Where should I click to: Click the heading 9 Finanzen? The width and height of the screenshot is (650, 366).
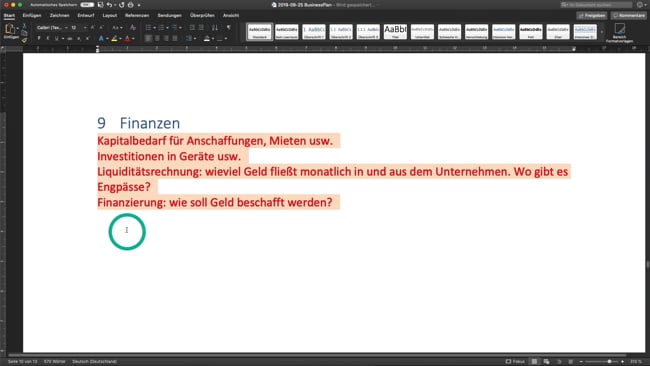click(x=138, y=123)
